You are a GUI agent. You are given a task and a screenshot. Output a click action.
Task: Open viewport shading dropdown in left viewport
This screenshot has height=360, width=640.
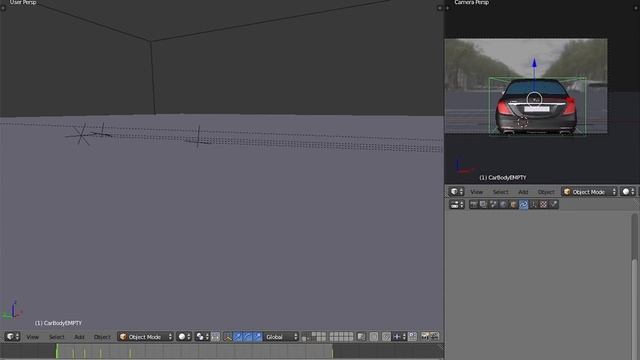click(184, 337)
